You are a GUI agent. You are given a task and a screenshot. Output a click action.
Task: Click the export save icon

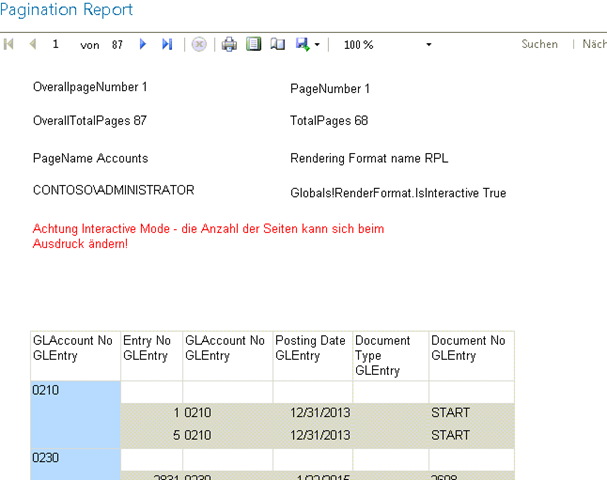pos(301,45)
